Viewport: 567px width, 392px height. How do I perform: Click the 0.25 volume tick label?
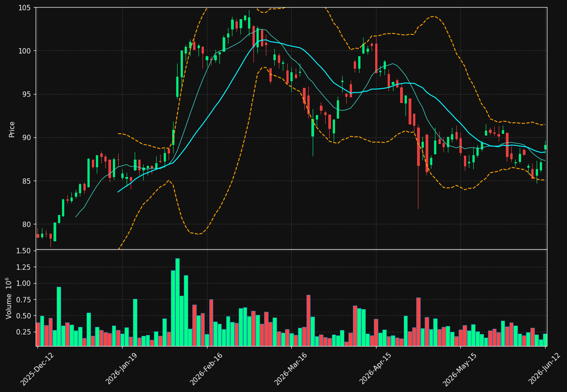click(x=23, y=332)
